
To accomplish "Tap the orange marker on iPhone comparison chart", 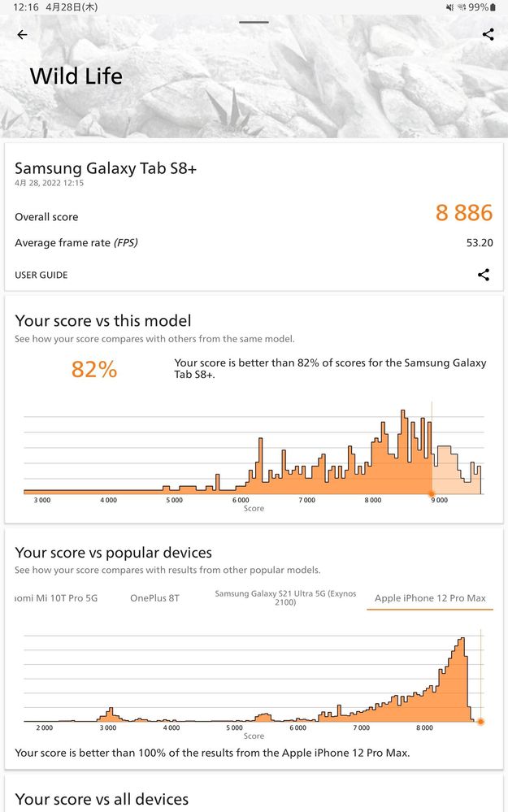I will [480, 722].
